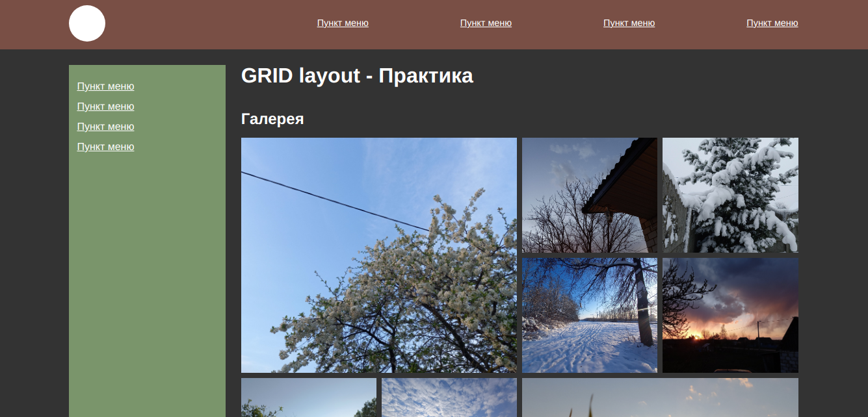Select the snow-covered pine tree photo
868x417 pixels.
coord(730,195)
